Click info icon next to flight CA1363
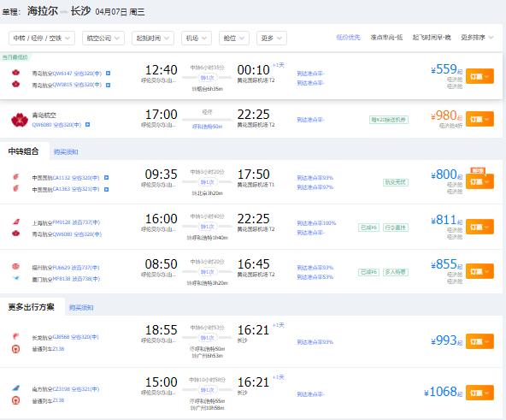This screenshot has width=506, height=420. click(x=106, y=189)
